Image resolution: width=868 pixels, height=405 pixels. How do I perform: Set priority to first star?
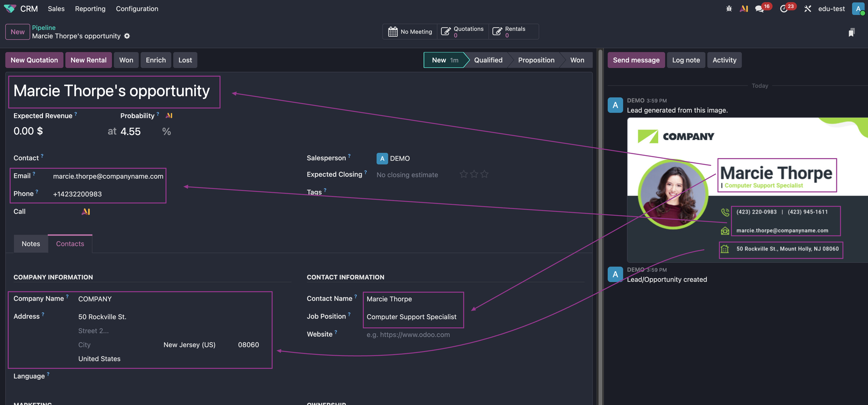coord(463,174)
